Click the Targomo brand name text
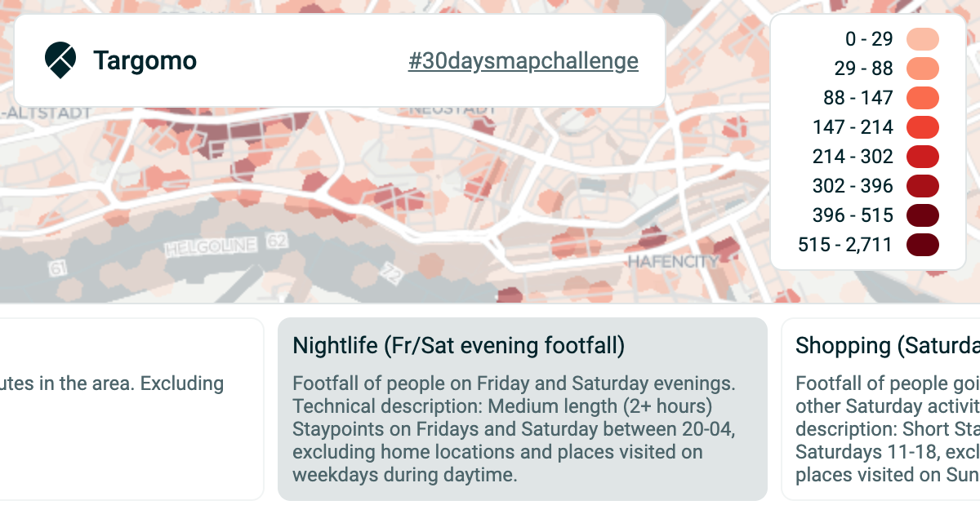Image resolution: width=980 pixels, height=514 pixels. tap(145, 60)
